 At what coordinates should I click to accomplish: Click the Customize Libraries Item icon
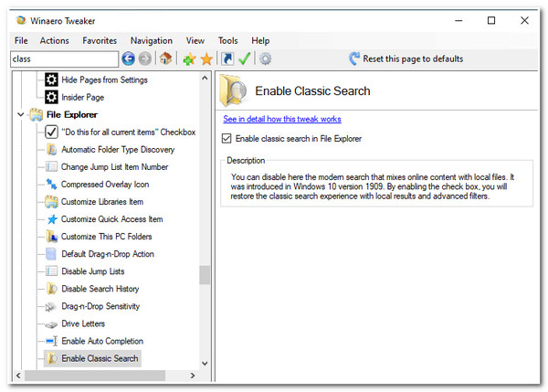coord(52,202)
